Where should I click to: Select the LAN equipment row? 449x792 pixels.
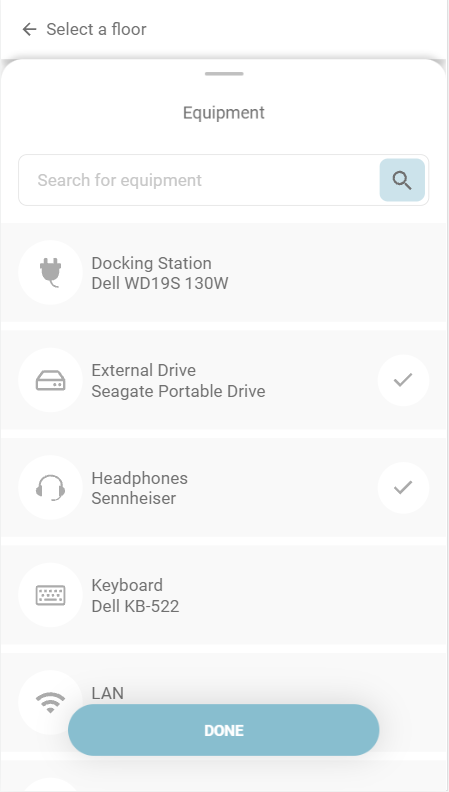pyautogui.click(x=224, y=702)
